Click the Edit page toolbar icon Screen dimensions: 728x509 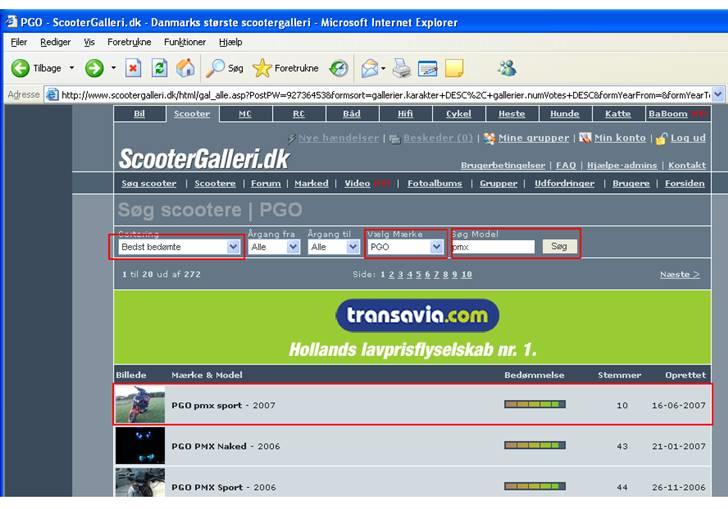point(428,68)
